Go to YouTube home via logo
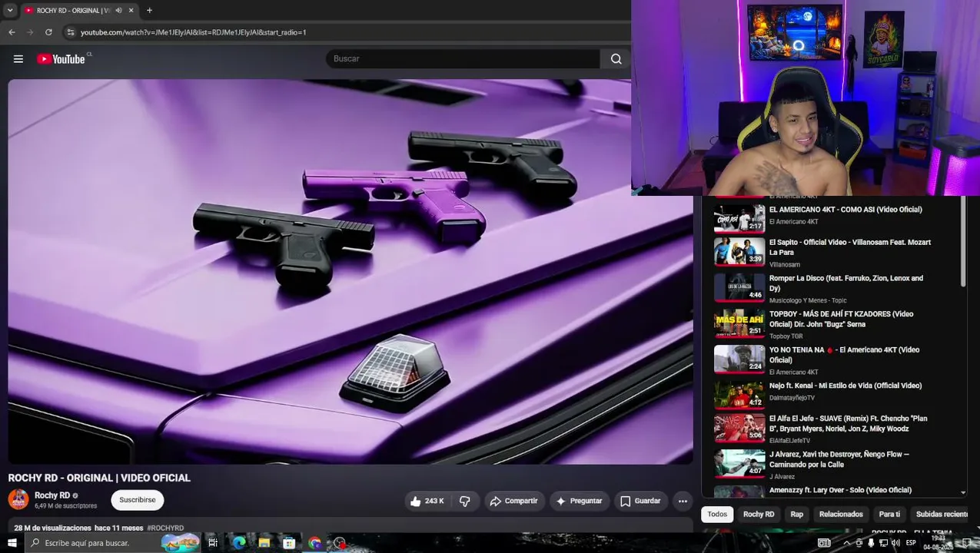Screen dimensions: 980x553 (61, 59)
